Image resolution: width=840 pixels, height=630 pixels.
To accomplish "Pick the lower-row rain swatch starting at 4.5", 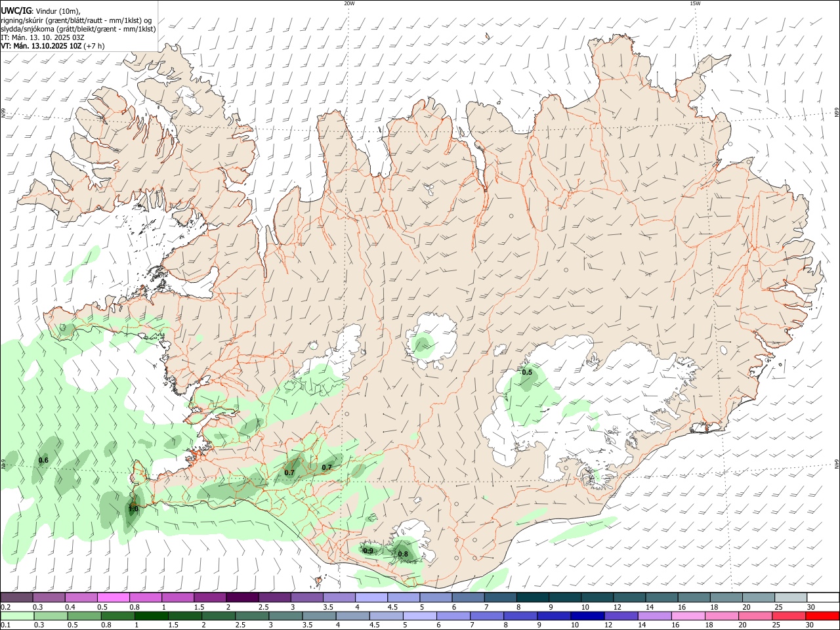I will tap(386, 616).
